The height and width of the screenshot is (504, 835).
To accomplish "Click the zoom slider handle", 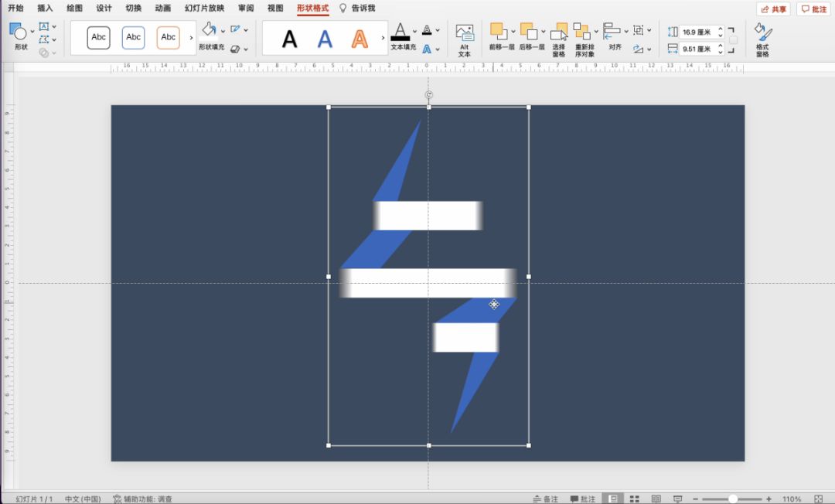I will pyautogui.click(x=733, y=499).
